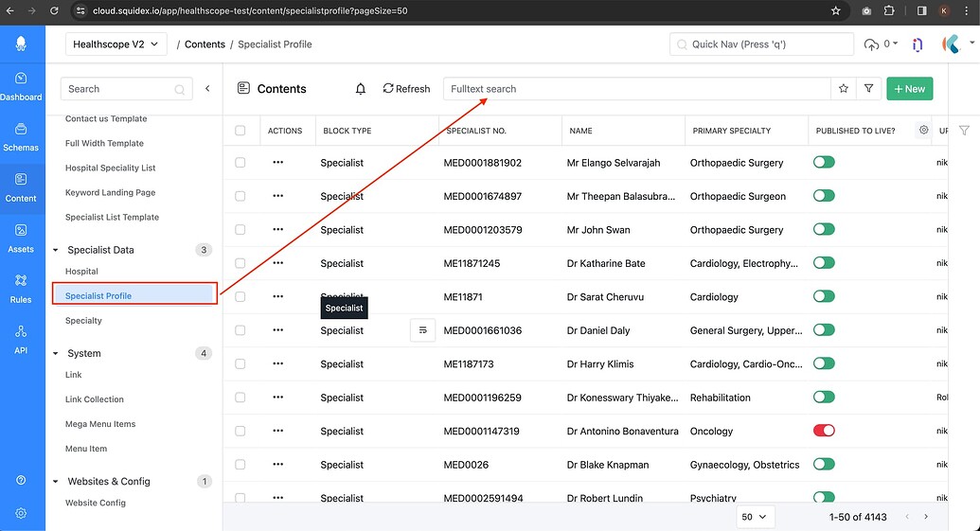Open Mega Menu Items schema
980x531 pixels.
click(100, 423)
